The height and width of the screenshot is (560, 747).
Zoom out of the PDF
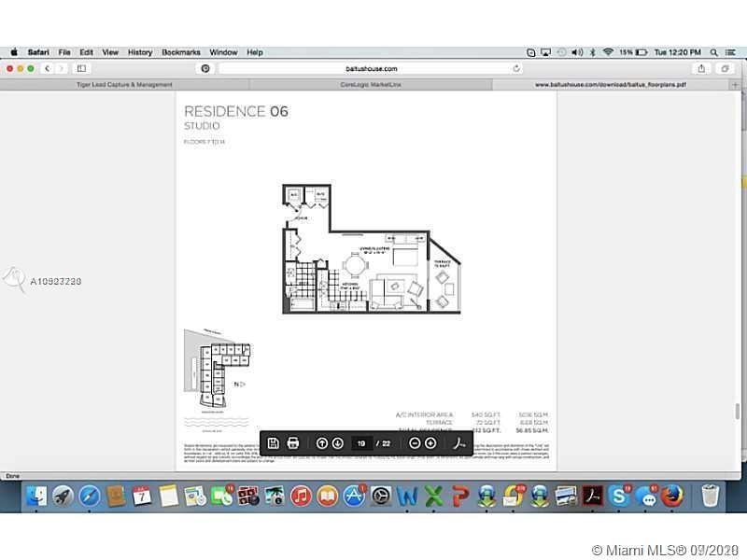click(x=415, y=443)
